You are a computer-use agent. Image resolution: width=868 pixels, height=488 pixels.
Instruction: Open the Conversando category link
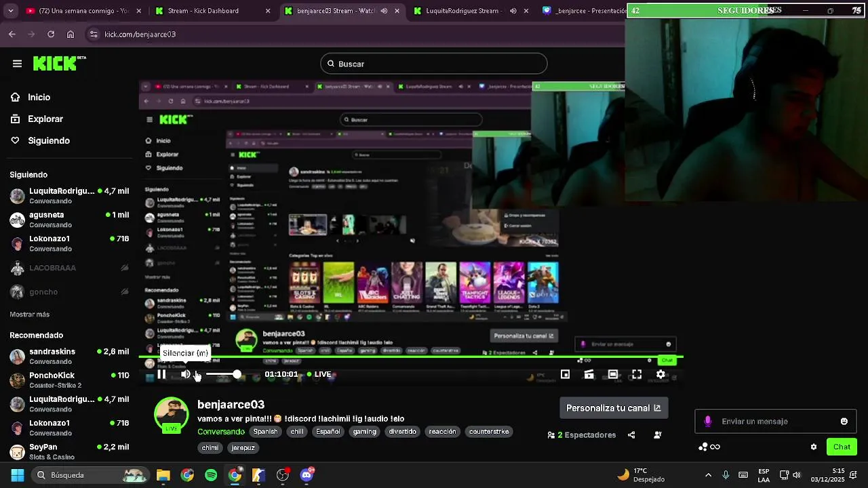[221, 432]
